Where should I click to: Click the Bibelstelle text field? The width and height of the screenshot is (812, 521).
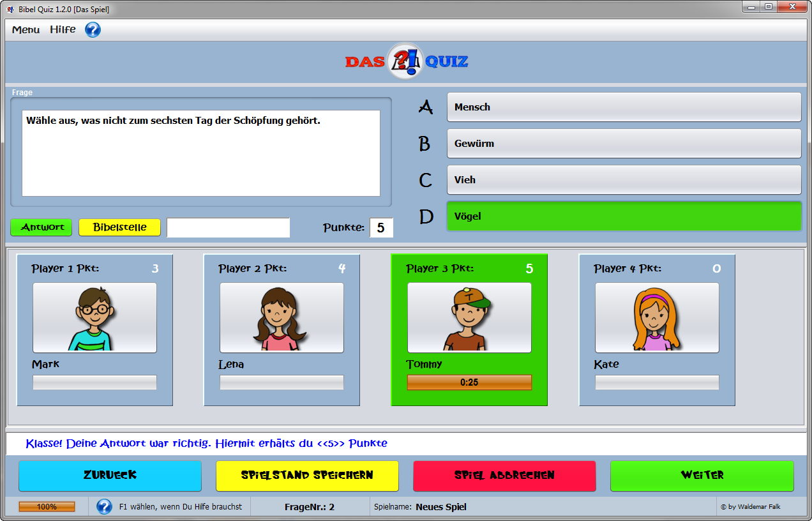[228, 227]
